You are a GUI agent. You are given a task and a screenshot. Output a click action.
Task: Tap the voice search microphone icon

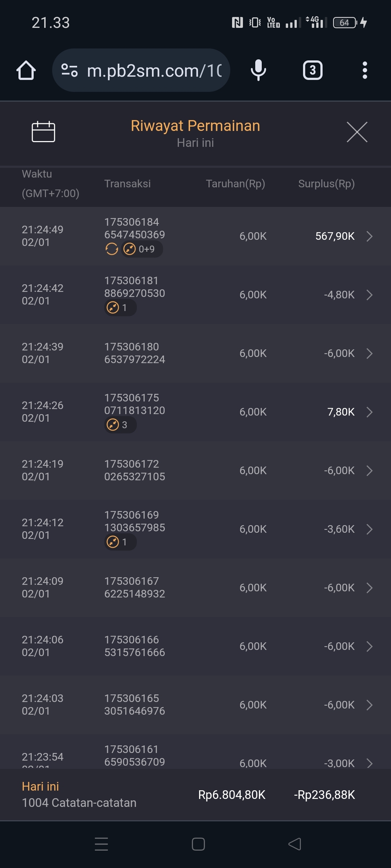click(258, 70)
